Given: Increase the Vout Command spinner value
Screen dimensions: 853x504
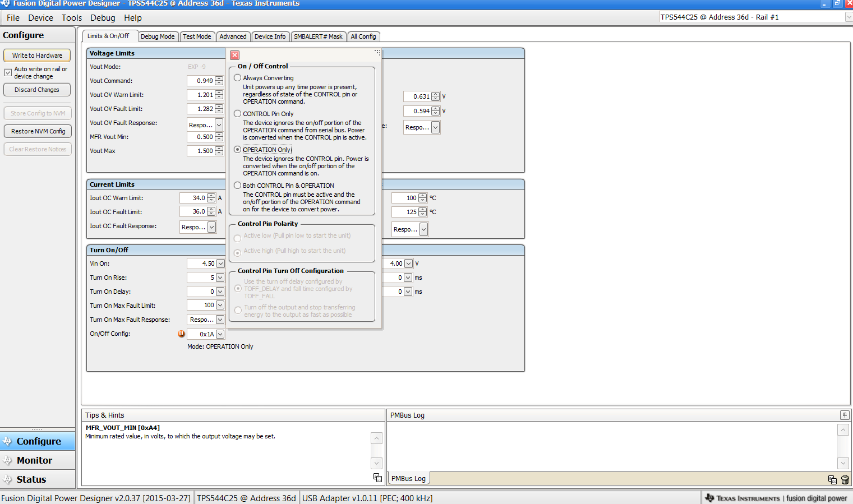Looking at the screenshot, I should 219,78.
